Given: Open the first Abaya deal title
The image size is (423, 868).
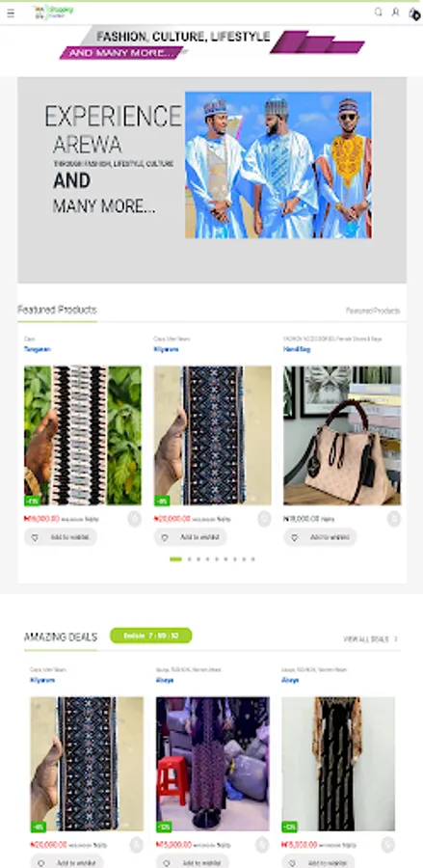Looking at the screenshot, I should 164,680.
